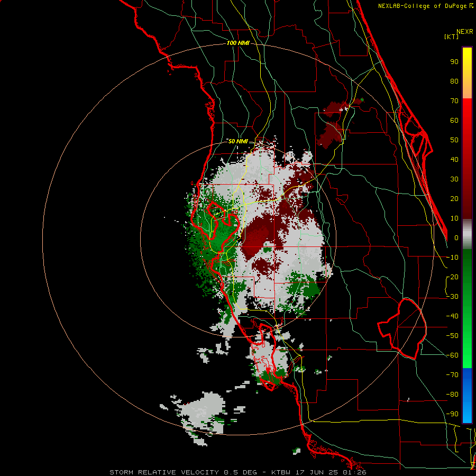Click the -80 value on the velocity scale
This screenshot has height=476, width=476.
[x=452, y=395]
